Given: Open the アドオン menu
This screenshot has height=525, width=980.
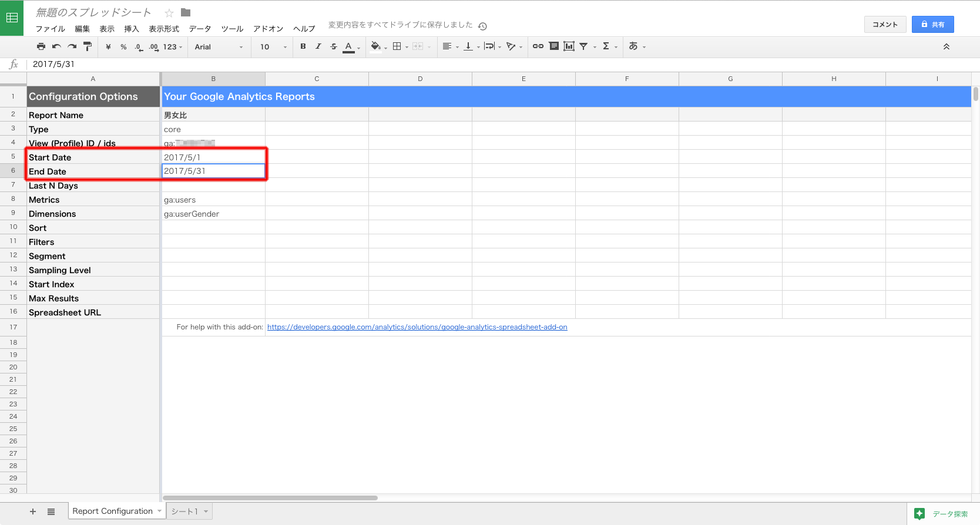Looking at the screenshot, I should pos(268,29).
